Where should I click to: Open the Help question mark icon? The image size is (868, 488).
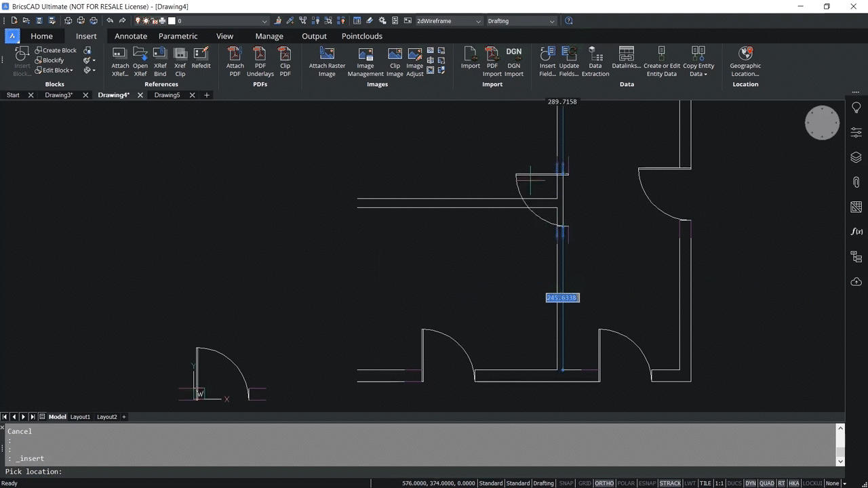coord(568,21)
